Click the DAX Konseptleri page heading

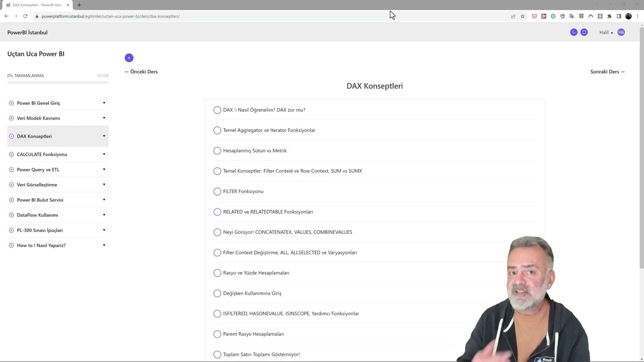coord(375,86)
